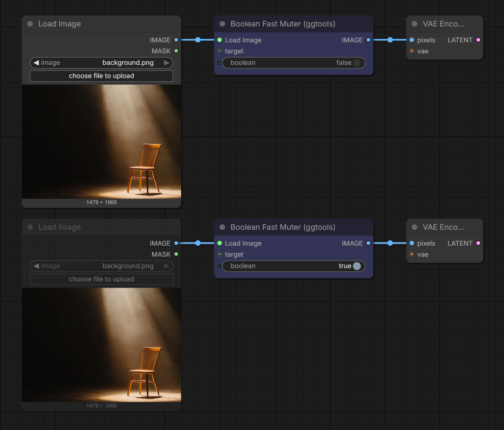Click IMAGE output dot on bottom Muter
This screenshot has height=430, width=504.
coord(368,243)
